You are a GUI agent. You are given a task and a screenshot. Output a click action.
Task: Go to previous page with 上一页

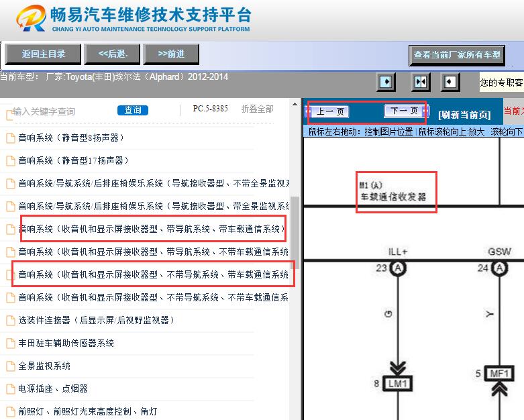tap(330, 111)
